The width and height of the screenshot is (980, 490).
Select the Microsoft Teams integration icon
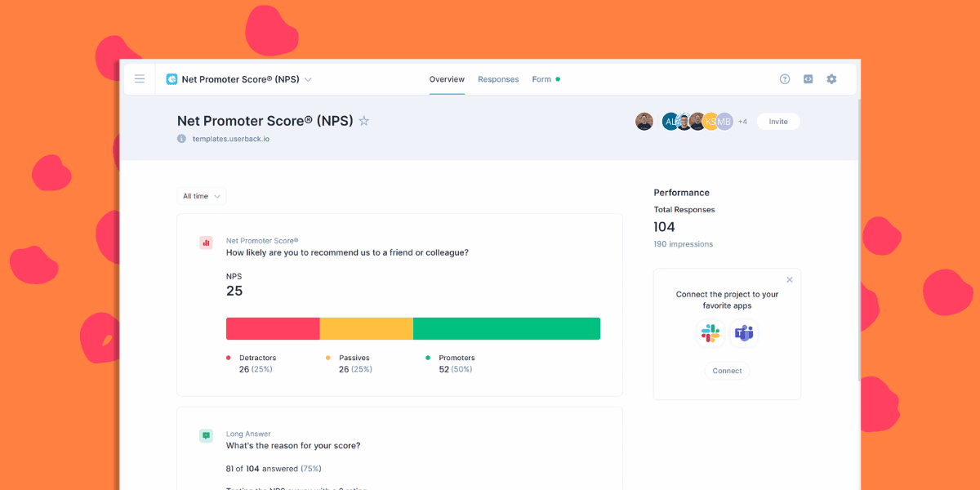[x=744, y=332]
